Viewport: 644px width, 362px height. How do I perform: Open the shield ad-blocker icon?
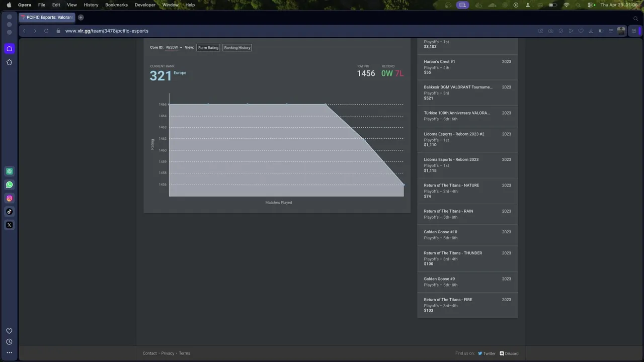(x=561, y=31)
